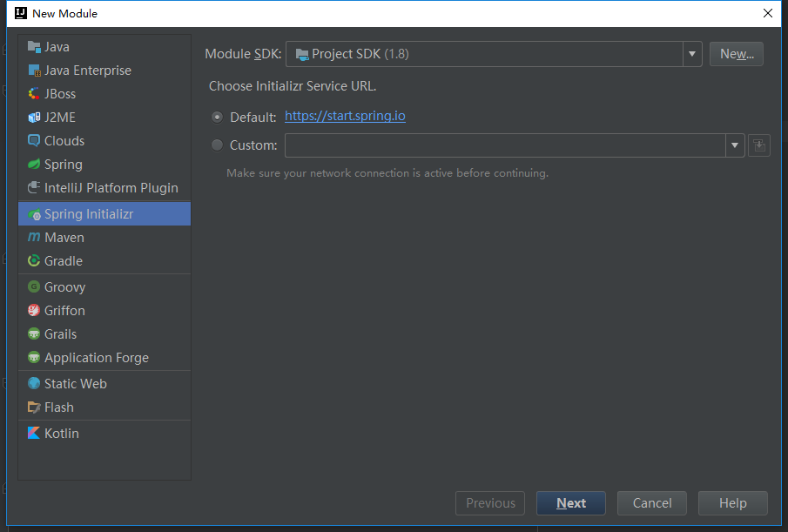Click the IntelliJ logo in title bar
The height and width of the screenshot is (532, 788).
pyautogui.click(x=21, y=13)
